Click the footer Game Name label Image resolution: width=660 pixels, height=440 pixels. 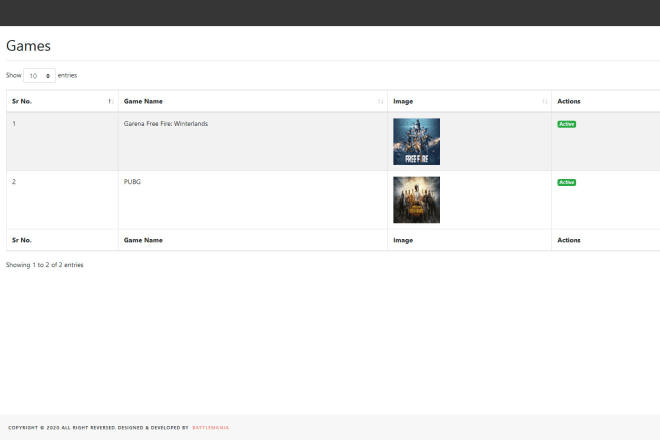[143, 240]
